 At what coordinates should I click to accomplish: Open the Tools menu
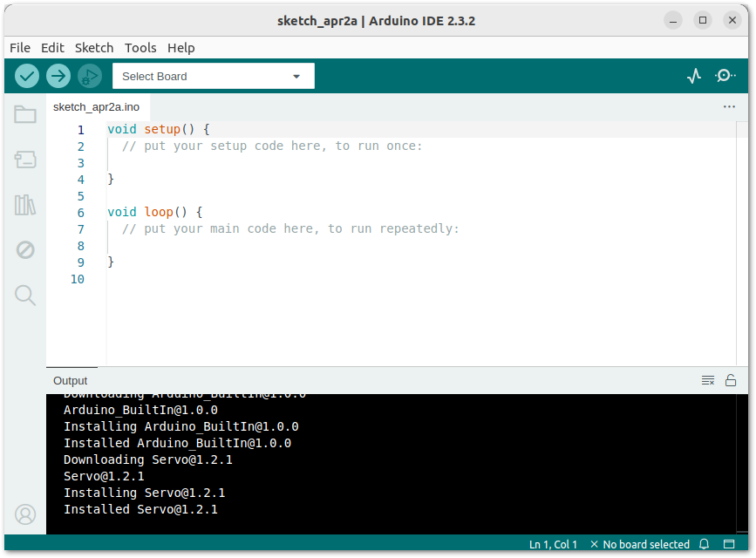pos(140,48)
